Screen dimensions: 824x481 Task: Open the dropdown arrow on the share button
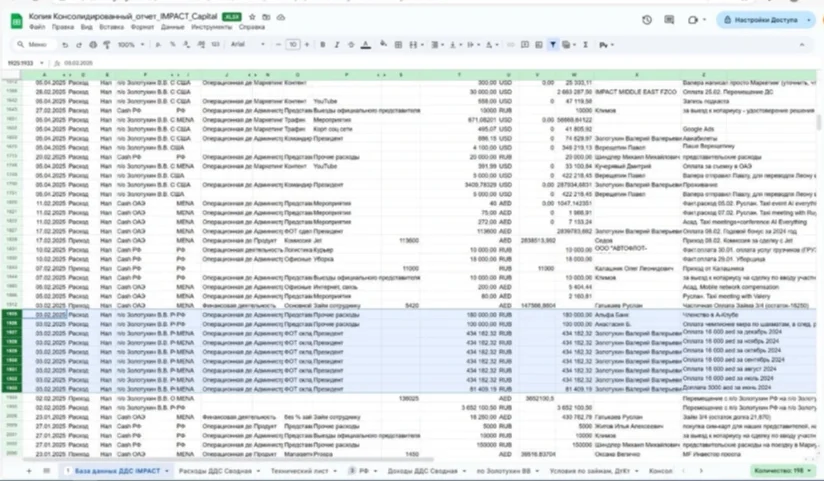[809, 20]
